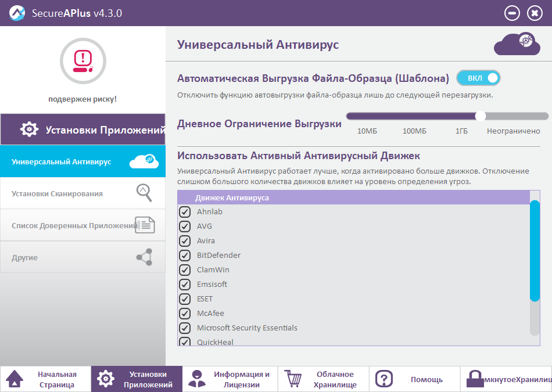This screenshot has height=392, width=552.
Task: Click the gear icon beside Установки Приложений header
Action: point(29,129)
